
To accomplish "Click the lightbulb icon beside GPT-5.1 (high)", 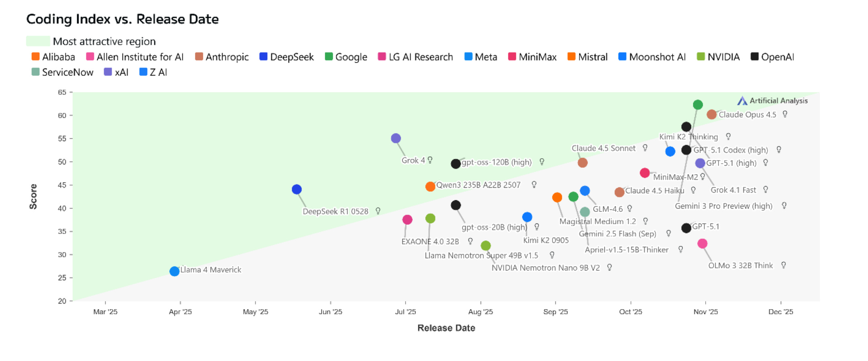I will click(x=766, y=163).
